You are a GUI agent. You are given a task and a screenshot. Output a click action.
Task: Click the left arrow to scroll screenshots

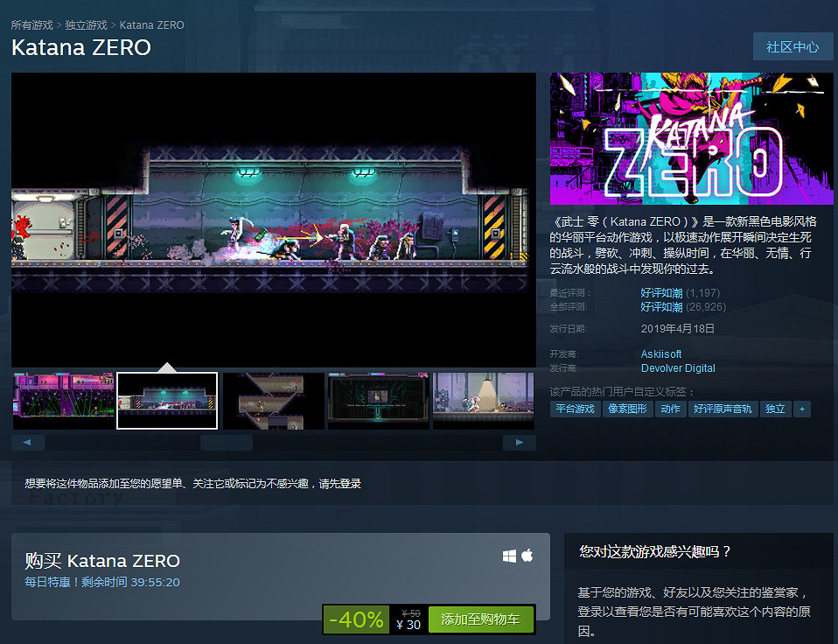point(28,443)
